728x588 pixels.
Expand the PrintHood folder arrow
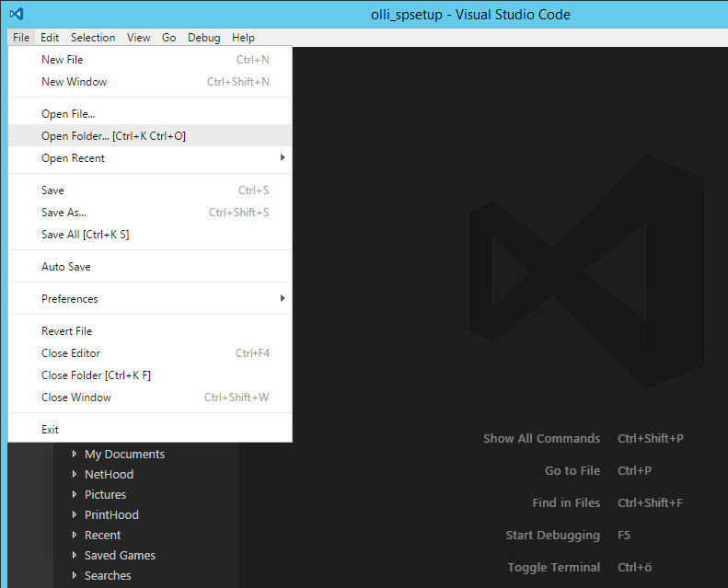point(75,514)
